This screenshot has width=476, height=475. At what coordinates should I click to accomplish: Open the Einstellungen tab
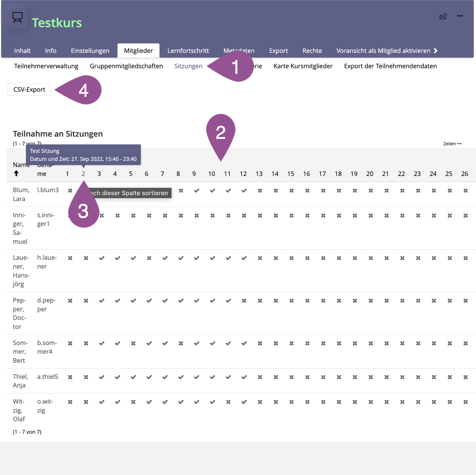tap(90, 51)
